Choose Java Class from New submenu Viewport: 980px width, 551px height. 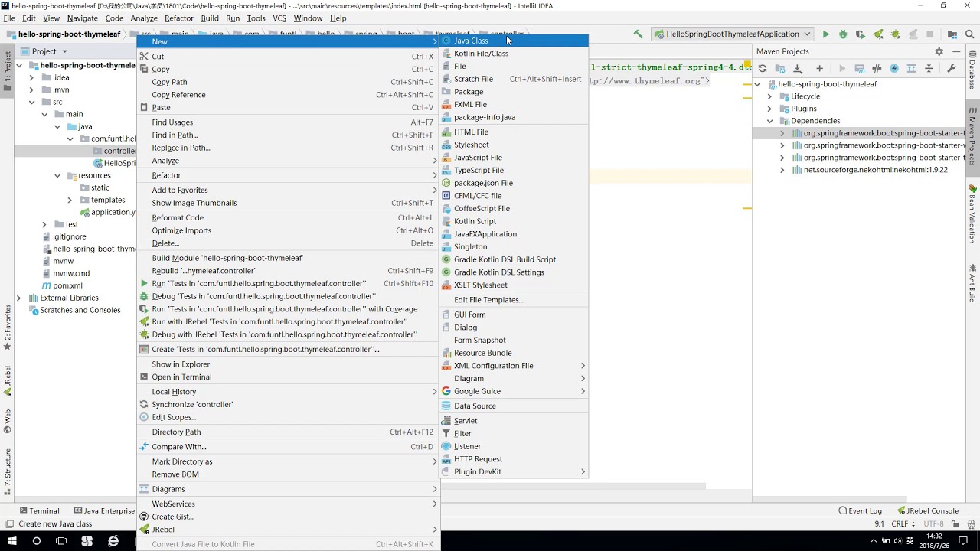pyautogui.click(x=514, y=41)
